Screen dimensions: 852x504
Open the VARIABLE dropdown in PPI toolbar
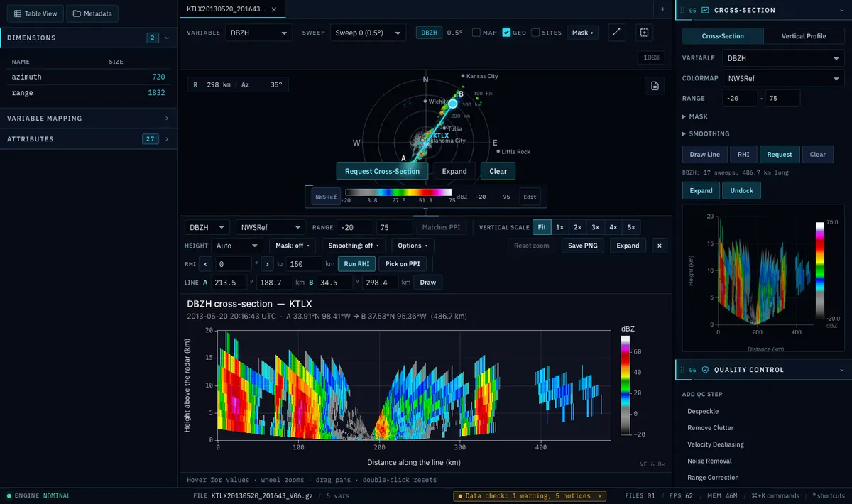258,33
